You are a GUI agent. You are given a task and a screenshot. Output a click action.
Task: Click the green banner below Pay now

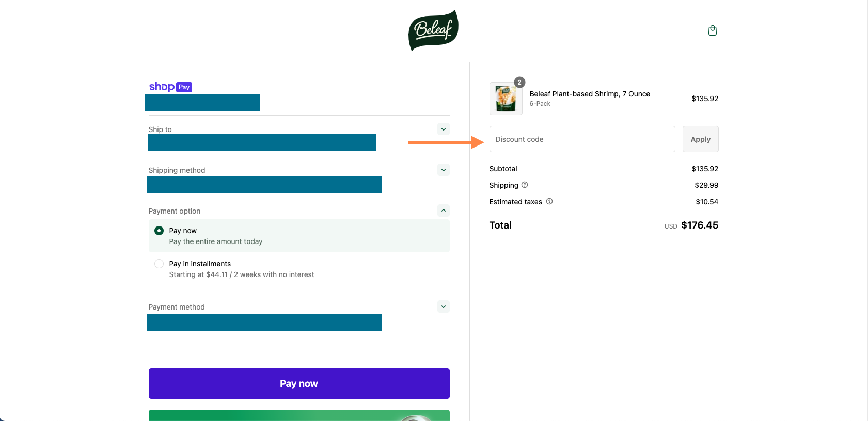pos(299,415)
